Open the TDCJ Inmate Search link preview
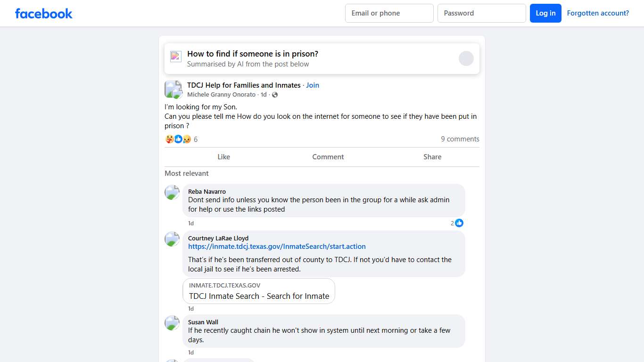Viewport: 644px width, 362px height. point(259,291)
